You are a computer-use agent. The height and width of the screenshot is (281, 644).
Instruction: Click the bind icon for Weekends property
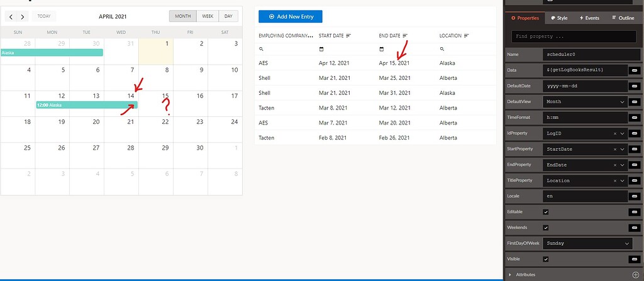(x=634, y=228)
